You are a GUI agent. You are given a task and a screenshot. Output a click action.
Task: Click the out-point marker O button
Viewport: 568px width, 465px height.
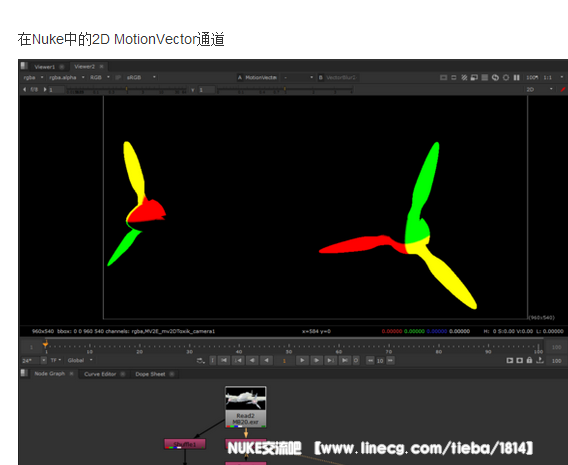click(x=356, y=361)
